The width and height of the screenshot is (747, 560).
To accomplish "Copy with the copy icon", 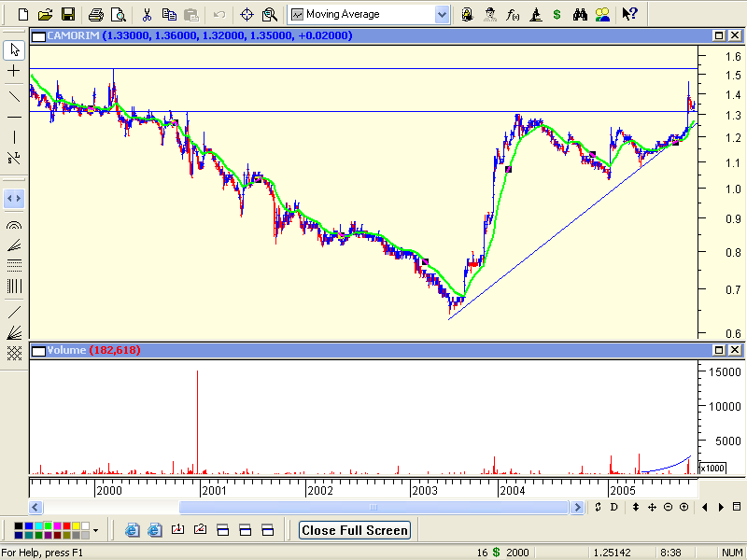I will pyautogui.click(x=169, y=15).
